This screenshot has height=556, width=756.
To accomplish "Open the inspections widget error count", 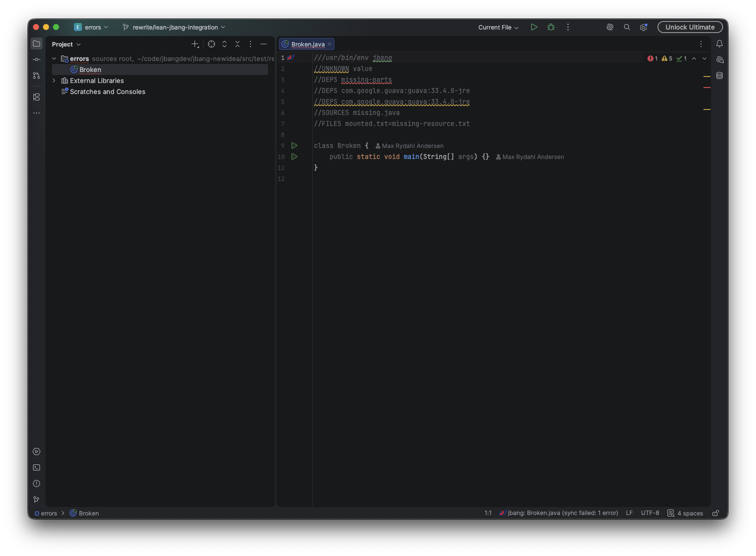I will pyautogui.click(x=653, y=58).
